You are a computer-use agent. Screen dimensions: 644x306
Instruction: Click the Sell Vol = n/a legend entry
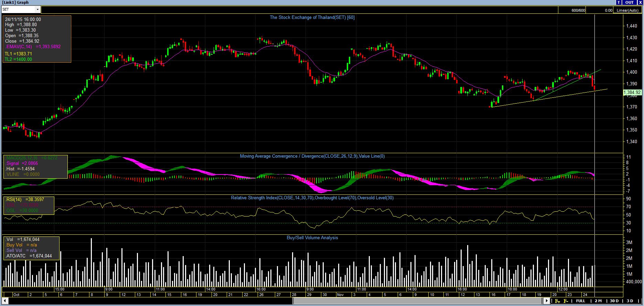coord(21,250)
